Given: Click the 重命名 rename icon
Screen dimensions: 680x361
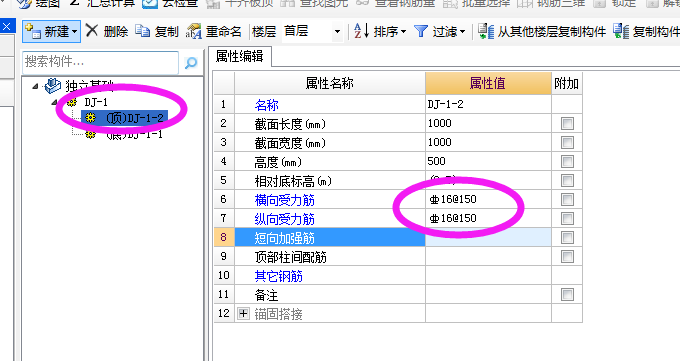Looking at the screenshot, I should tap(193, 31).
